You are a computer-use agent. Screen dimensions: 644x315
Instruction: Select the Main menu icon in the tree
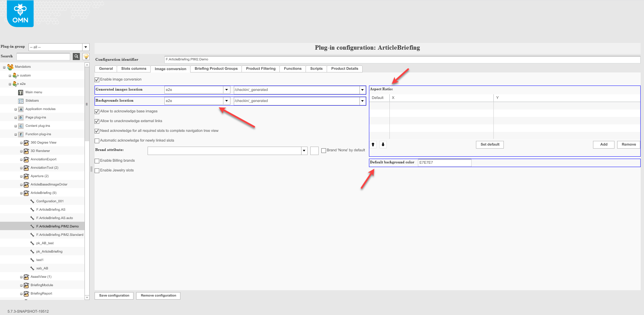click(20, 92)
